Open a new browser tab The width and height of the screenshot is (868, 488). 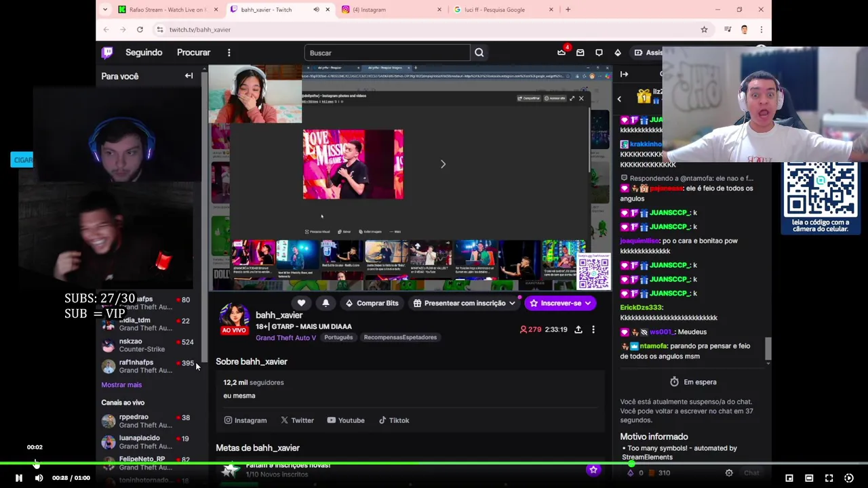(x=568, y=9)
